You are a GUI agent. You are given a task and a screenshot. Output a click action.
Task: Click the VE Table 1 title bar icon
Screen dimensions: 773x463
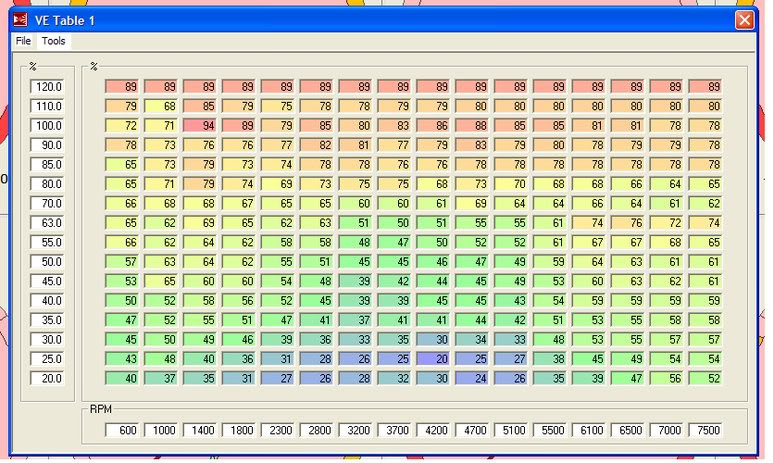click(x=20, y=20)
